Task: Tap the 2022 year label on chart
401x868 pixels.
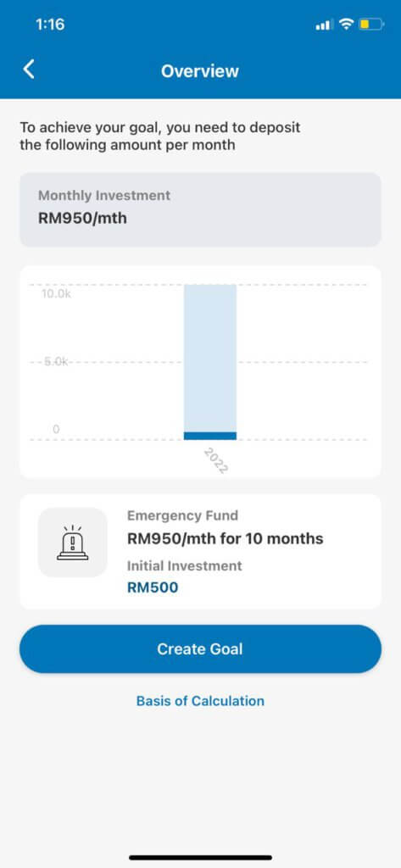Action: point(216,460)
